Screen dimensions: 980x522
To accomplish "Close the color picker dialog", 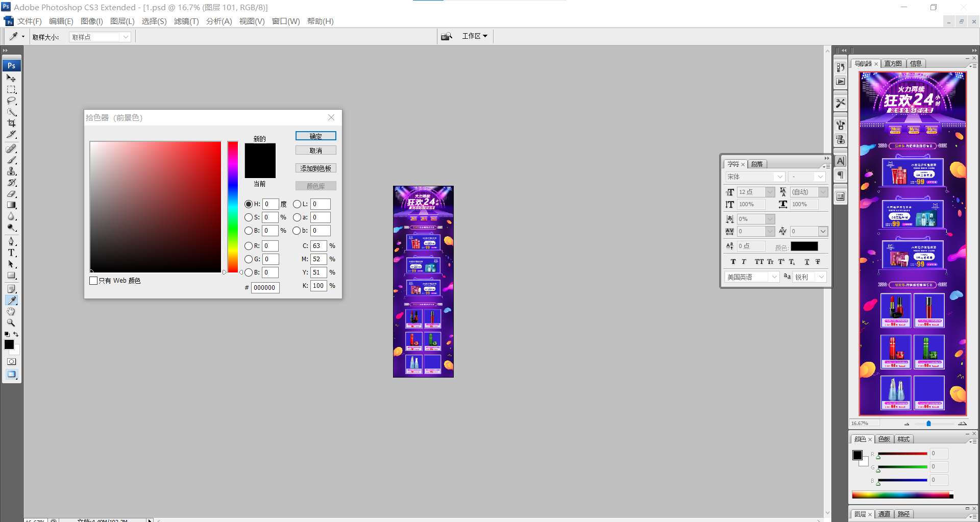I will (x=331, y=117).
